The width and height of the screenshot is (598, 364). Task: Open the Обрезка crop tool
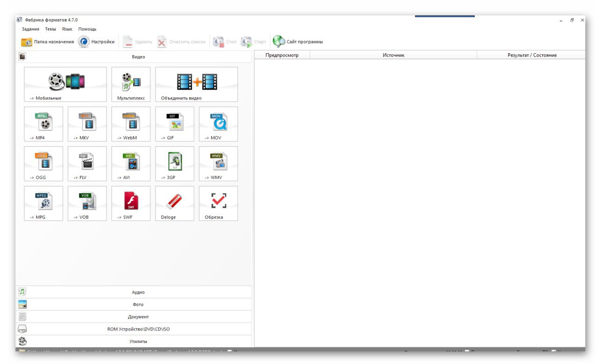(219, 203)
